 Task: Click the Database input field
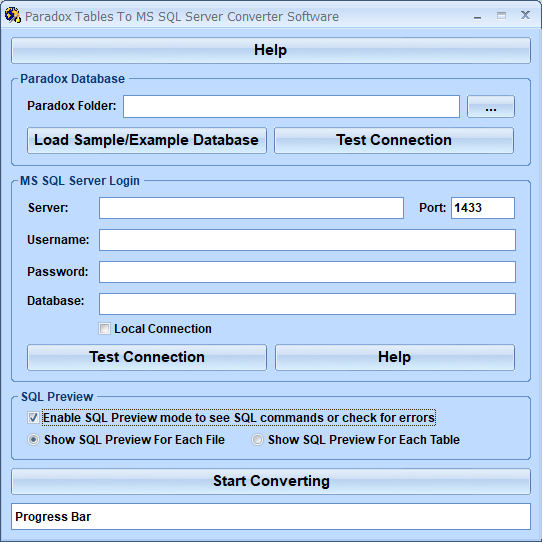click(307, 304)
